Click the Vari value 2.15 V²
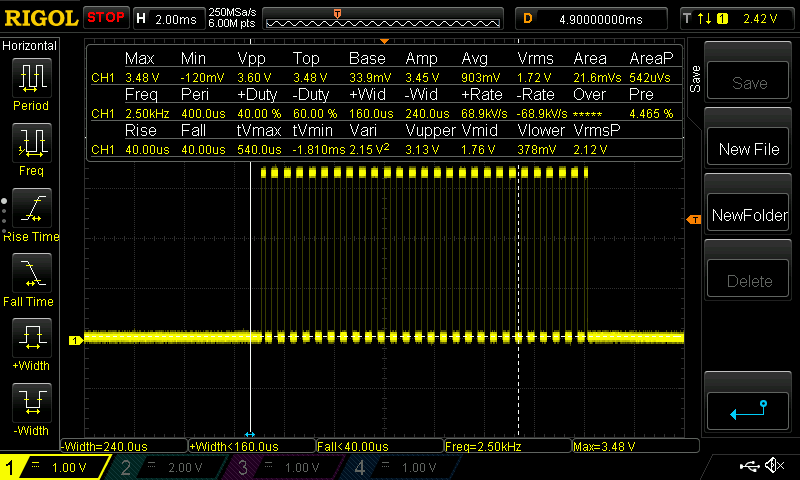The height and width of the screenshot is (480, 800). pos(369,149)
